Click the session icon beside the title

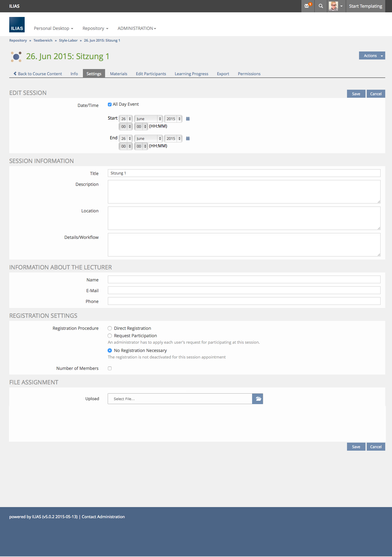[16, 57]
